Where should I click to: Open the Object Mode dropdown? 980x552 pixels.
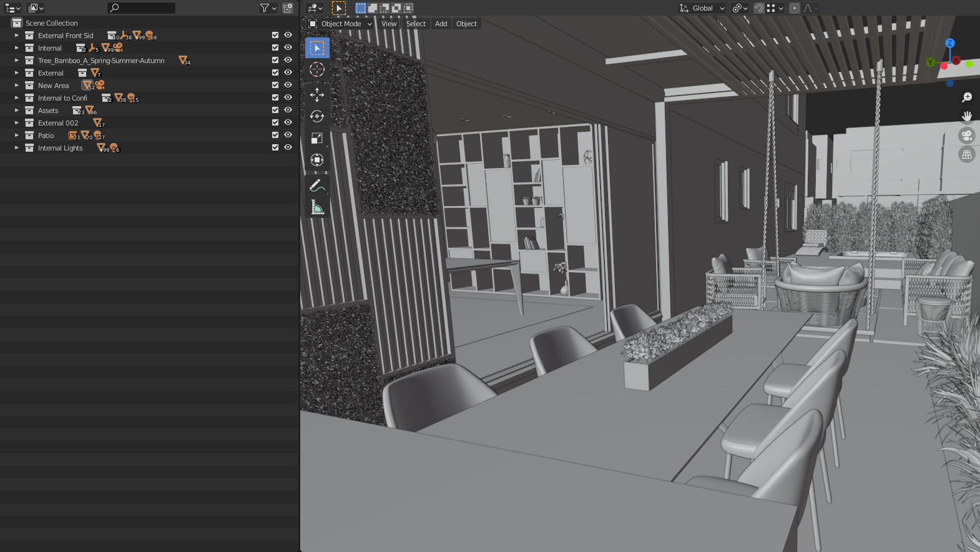[340, 24]
